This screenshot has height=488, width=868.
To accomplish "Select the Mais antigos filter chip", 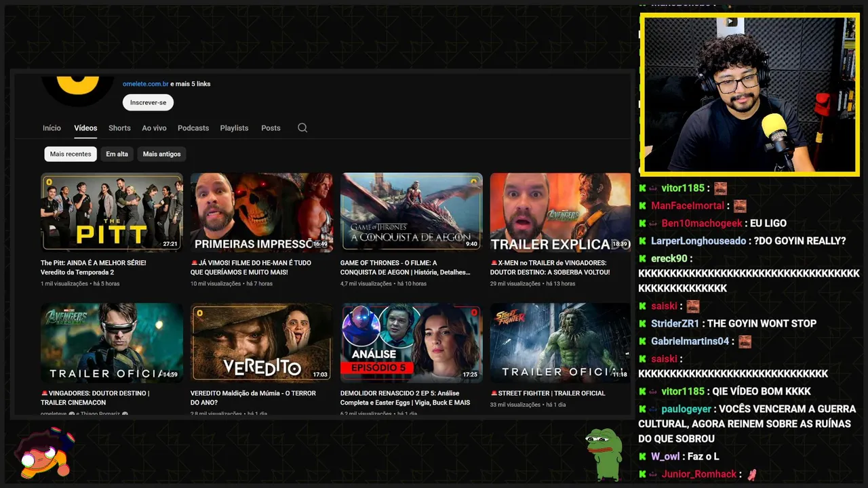I will pos(161,154).
